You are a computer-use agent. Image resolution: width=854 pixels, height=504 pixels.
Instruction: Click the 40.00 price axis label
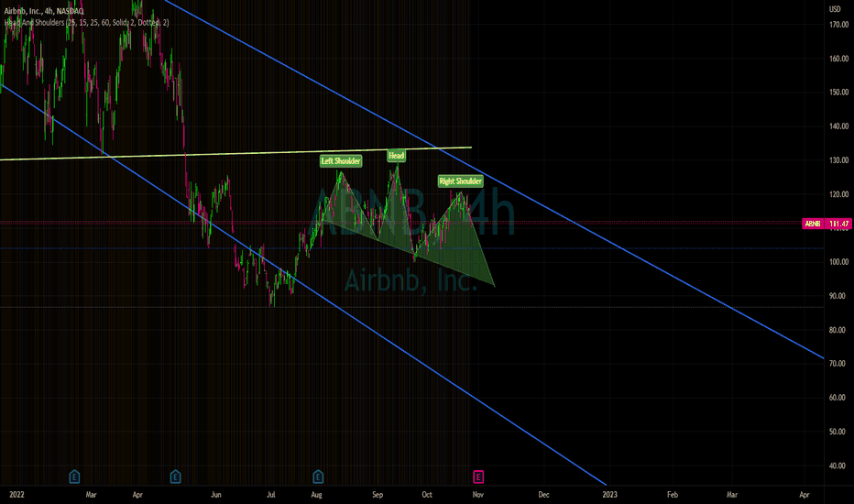[838, 466]
